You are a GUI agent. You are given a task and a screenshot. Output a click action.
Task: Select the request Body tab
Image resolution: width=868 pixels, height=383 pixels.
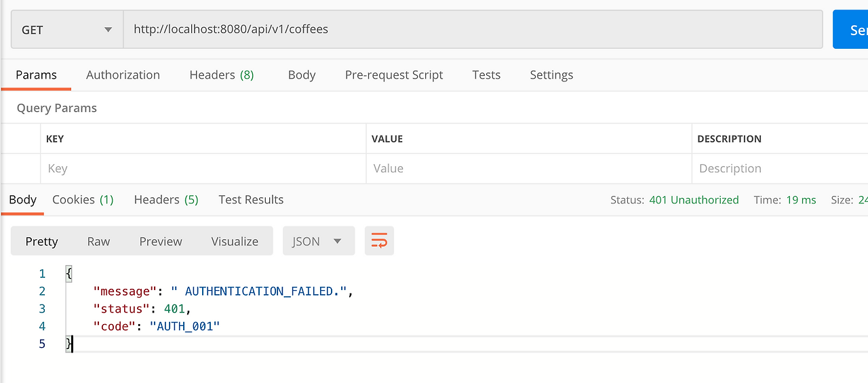pyautogui.click(x=302, y=75)
